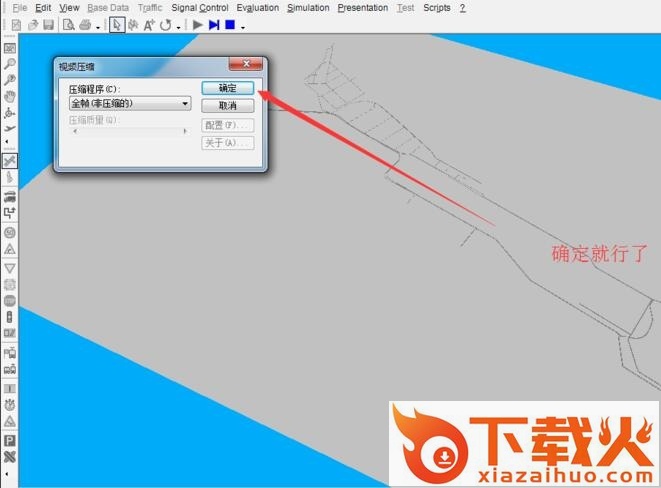Viewport: 661px width, 488px height.
Task: Click the rotate/refresh arrow icon
Action: pyautogui.click(x=166, y=25)
